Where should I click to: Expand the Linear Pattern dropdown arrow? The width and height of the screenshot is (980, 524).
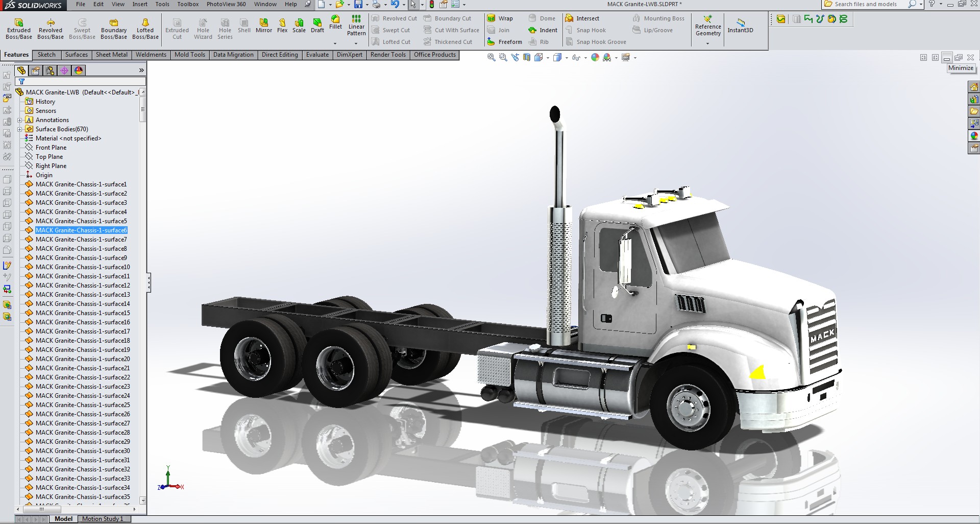(356, 43)
